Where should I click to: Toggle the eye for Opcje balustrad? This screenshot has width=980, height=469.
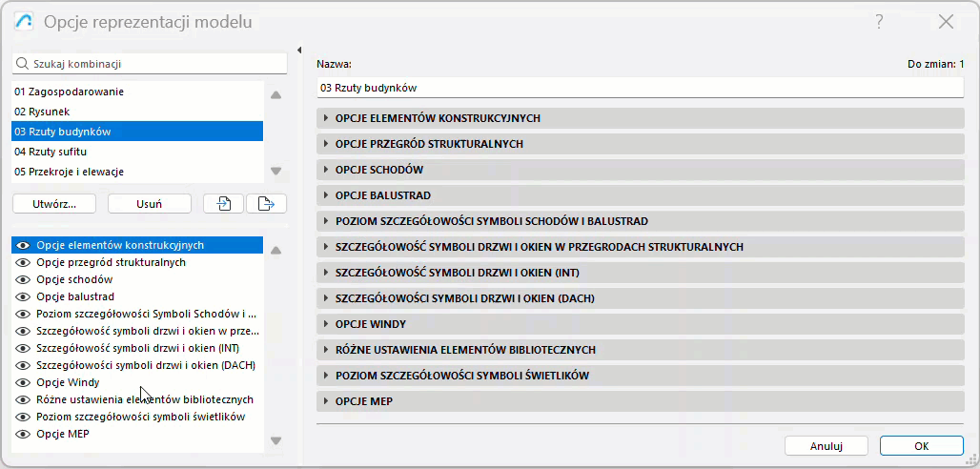pos(23,297)
